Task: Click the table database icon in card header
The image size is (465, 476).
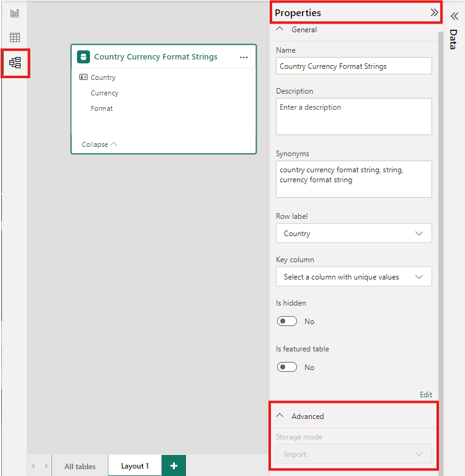Action: point(84,57)
